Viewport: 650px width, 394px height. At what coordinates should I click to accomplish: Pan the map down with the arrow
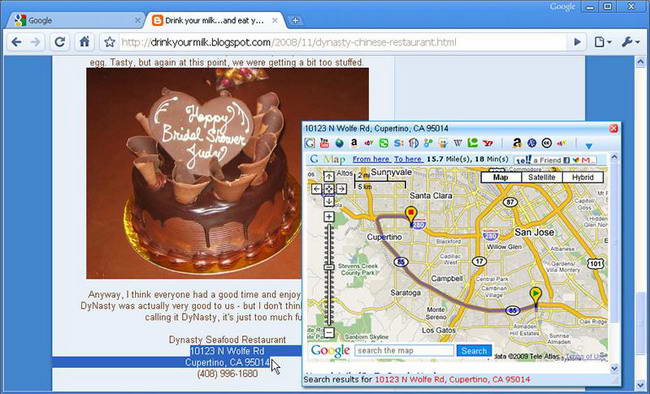tap(329, 202)
